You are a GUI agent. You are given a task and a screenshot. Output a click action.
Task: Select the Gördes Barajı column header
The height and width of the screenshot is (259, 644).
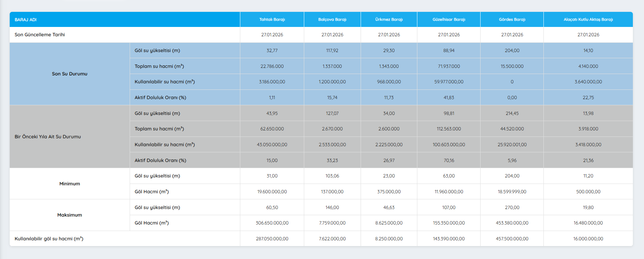(x=512, y=19)
